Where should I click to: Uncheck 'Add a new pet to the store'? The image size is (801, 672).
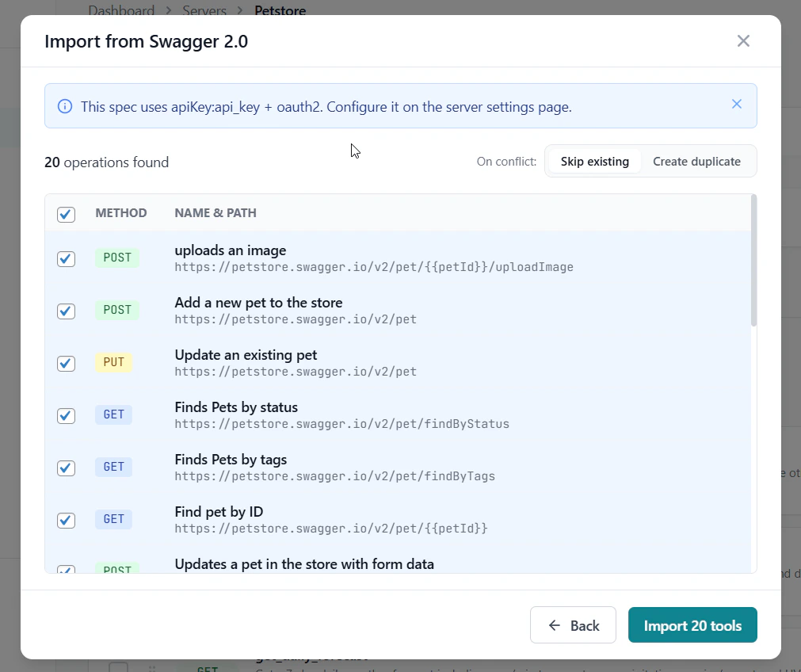point(66,311)
